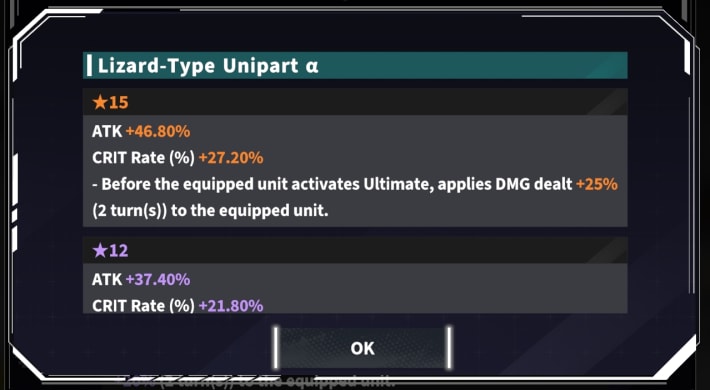Select the purple star 12 icon
The height and width of the screenshot is (390, 710).
[x=99, y=250]
